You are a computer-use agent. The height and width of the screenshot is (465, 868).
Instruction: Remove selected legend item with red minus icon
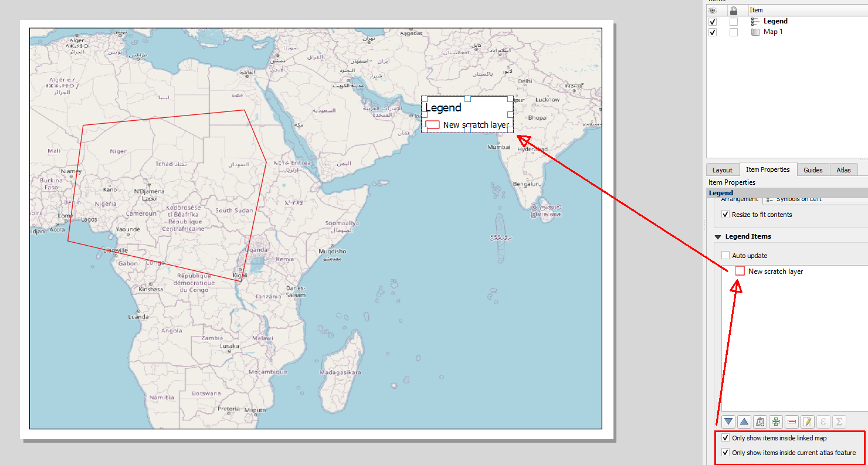(791, 421)
